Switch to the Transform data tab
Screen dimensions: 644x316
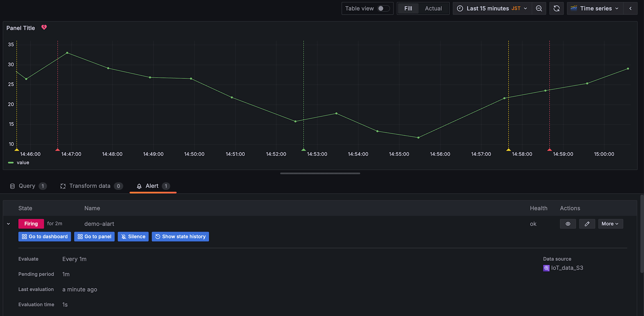click(91, 186)
